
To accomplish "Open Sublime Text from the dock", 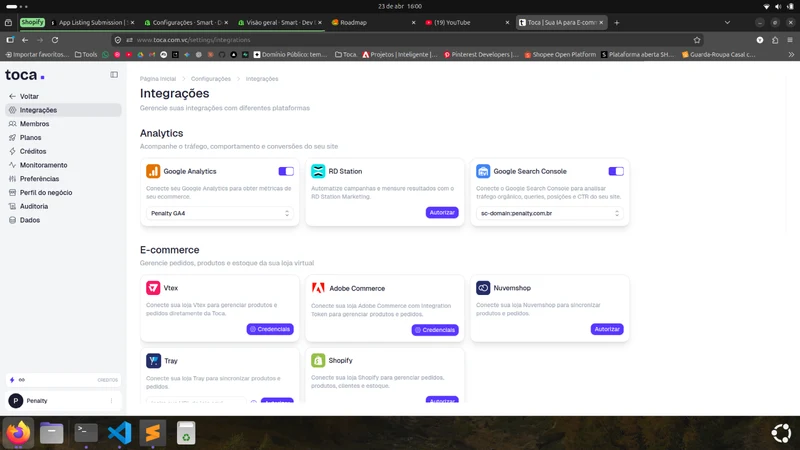I will point(153,433).
